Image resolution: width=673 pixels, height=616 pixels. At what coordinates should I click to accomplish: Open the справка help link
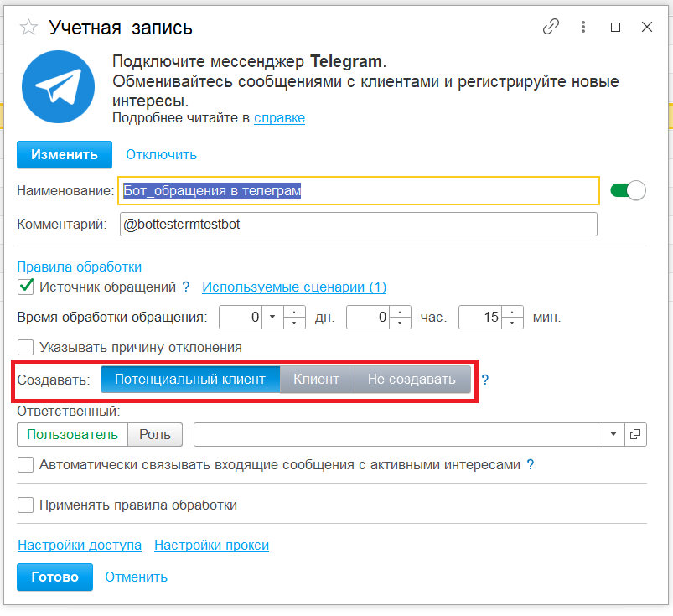pos(279,117)
